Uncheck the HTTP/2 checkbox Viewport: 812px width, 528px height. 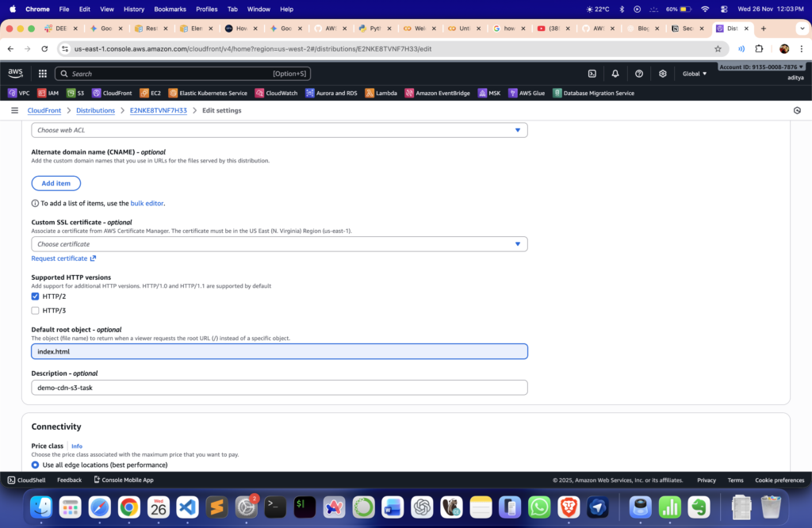coord(35,297)
